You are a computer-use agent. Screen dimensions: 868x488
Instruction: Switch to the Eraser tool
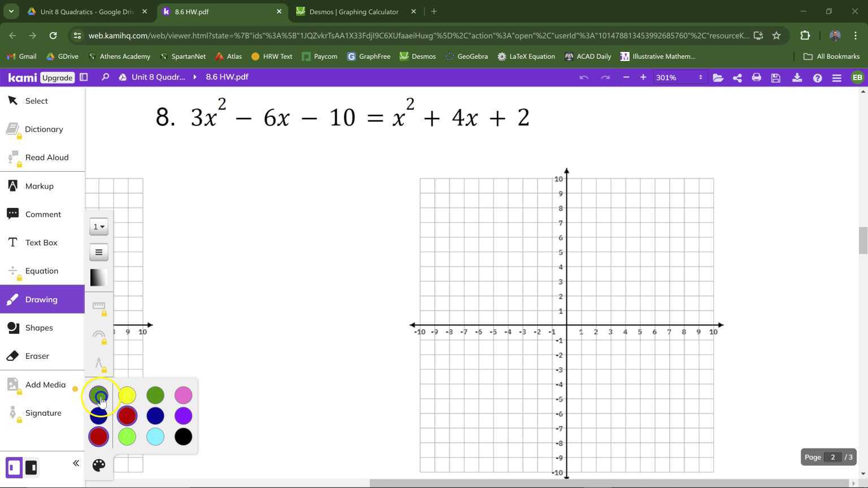tap(37, 356)
